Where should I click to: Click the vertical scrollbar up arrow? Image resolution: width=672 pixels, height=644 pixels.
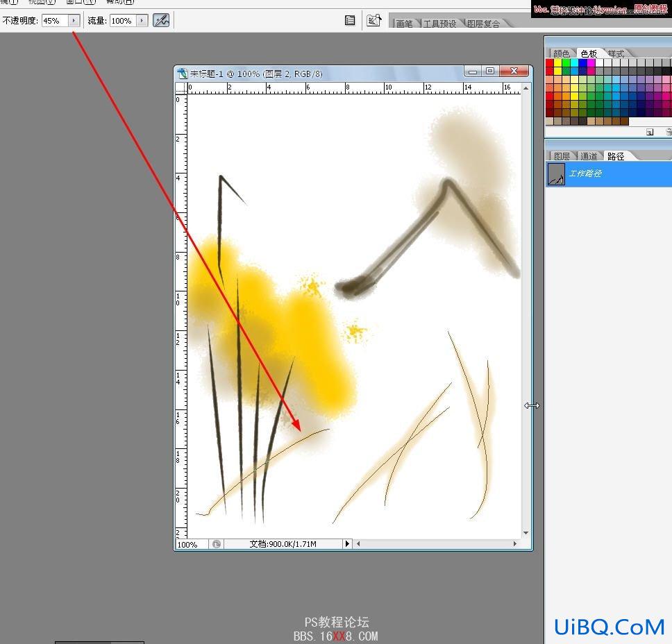526,88
